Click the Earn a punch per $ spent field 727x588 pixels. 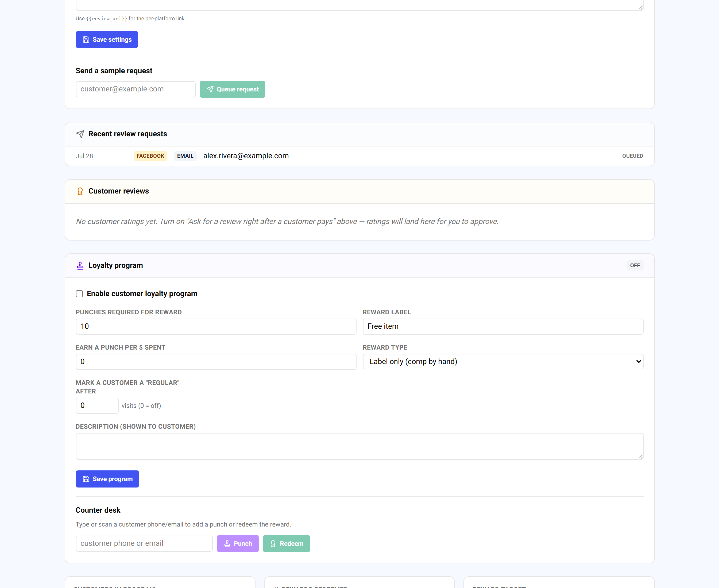216,362
